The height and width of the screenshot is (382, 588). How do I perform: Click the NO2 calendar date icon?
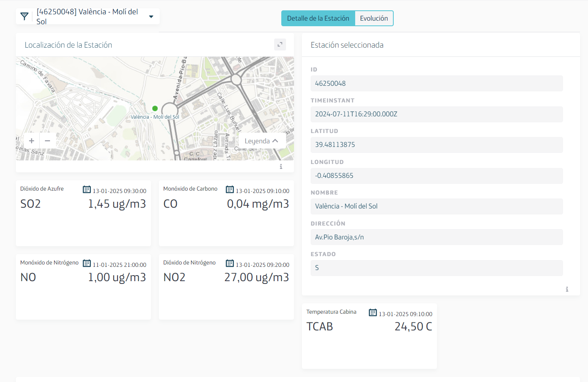tap(230, 263)
